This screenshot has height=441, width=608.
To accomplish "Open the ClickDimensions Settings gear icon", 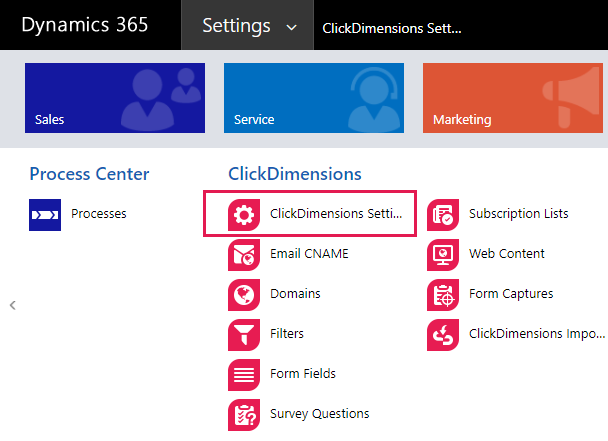I will [244, 215].
